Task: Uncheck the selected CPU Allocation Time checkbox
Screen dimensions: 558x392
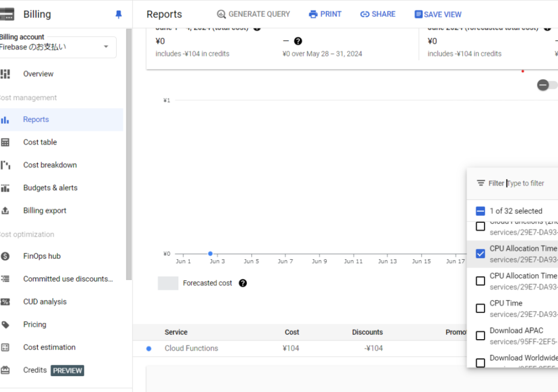Action: pos(480,254)
